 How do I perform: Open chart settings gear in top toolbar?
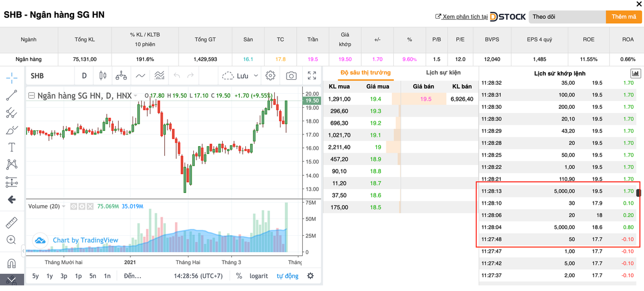pyautogui.click(x=270, y=76)
